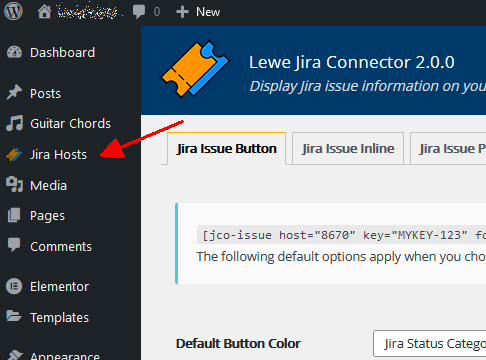Click the Default Button Color label
The height and width of the screenshot is (360, 486).
(x=238, y=344)
